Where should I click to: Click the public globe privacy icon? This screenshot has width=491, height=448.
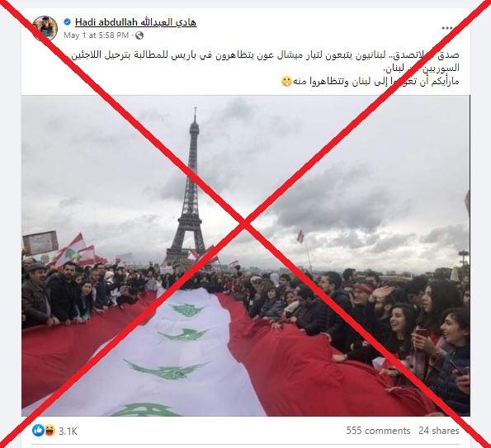139,35
